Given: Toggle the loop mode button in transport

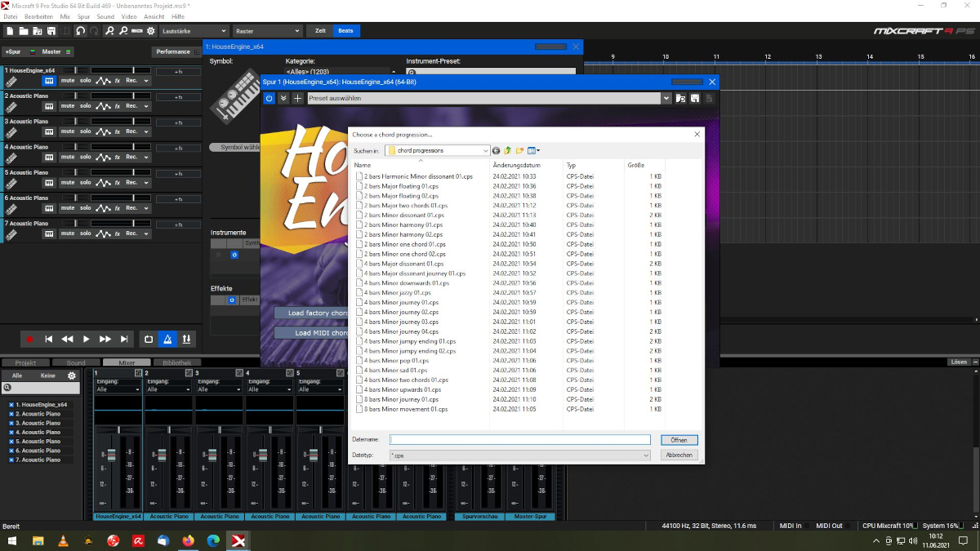Looking at the screenshot, I should point(149,339).
